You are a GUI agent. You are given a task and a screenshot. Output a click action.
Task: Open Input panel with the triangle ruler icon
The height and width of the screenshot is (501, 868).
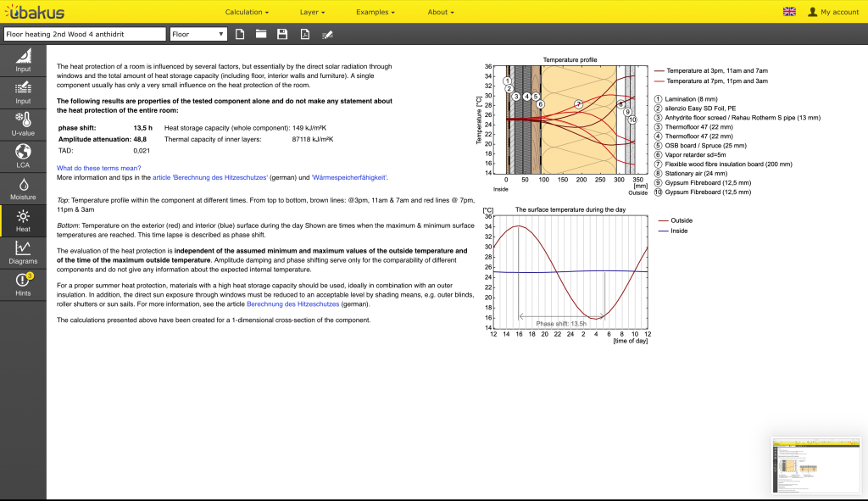click(23, 60)
